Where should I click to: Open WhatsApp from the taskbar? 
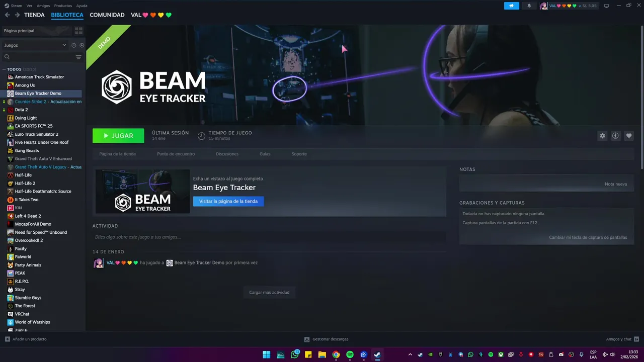point(295,354)
